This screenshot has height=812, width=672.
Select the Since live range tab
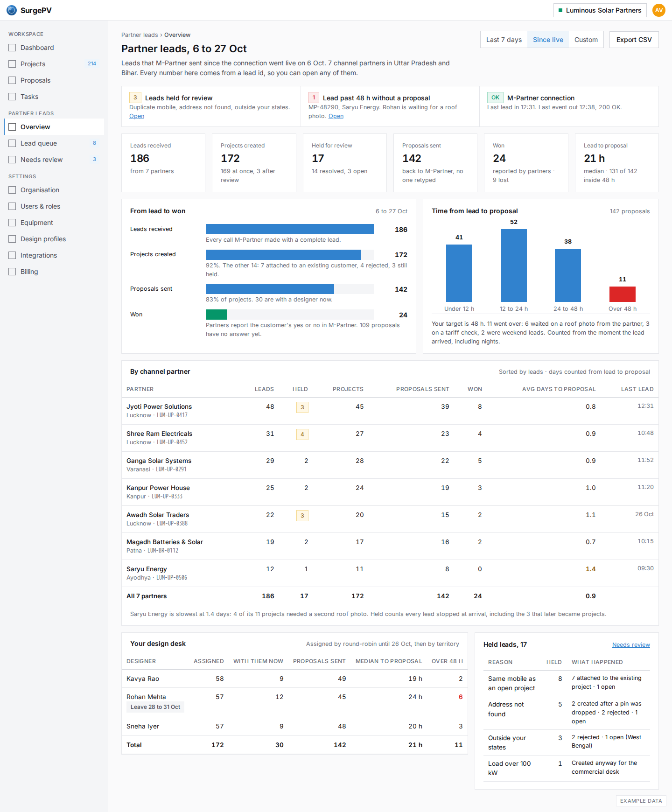(x=548, y=40)
